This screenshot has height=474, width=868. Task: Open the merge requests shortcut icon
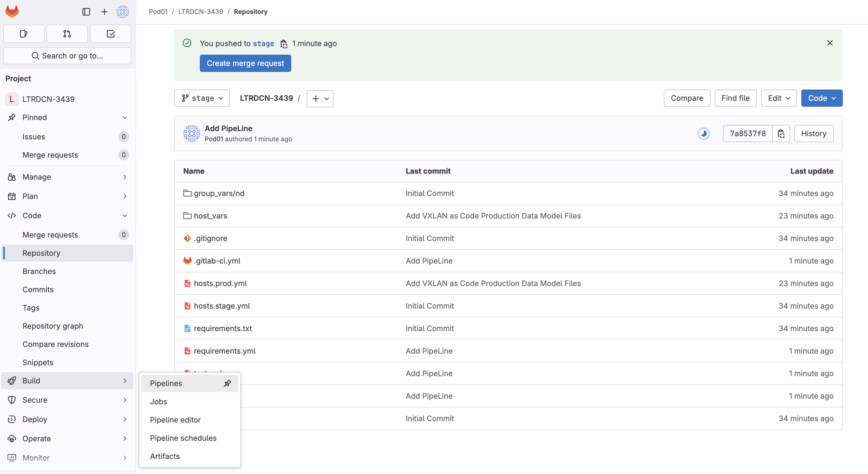tap(67, 34)
